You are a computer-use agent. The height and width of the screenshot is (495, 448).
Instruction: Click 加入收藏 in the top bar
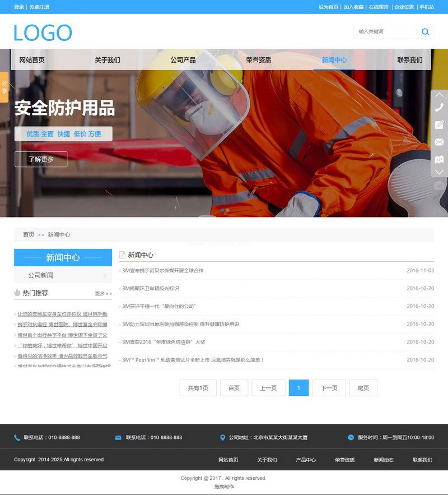coord(354,7)
